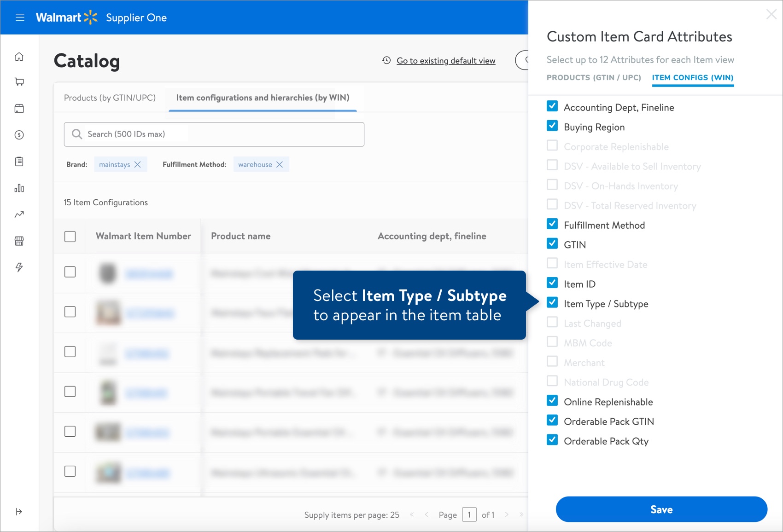This screenshot has width=783, height=532.
Task: Save the custom item card attributes
Action: (661, 509)
